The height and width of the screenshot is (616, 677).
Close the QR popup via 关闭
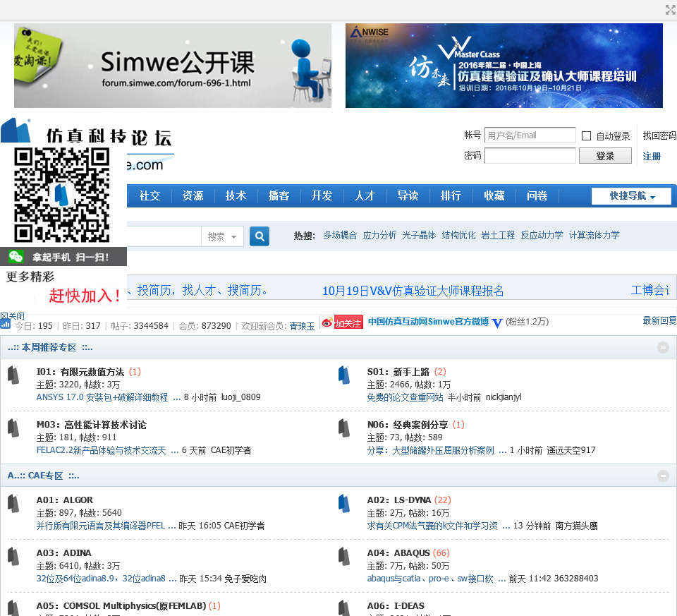coord(13,316)
